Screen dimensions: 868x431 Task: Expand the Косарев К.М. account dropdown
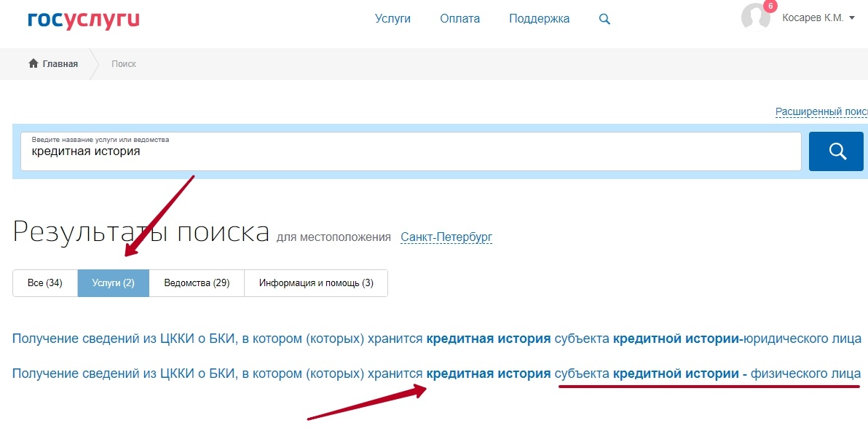(x=818, y=17)
